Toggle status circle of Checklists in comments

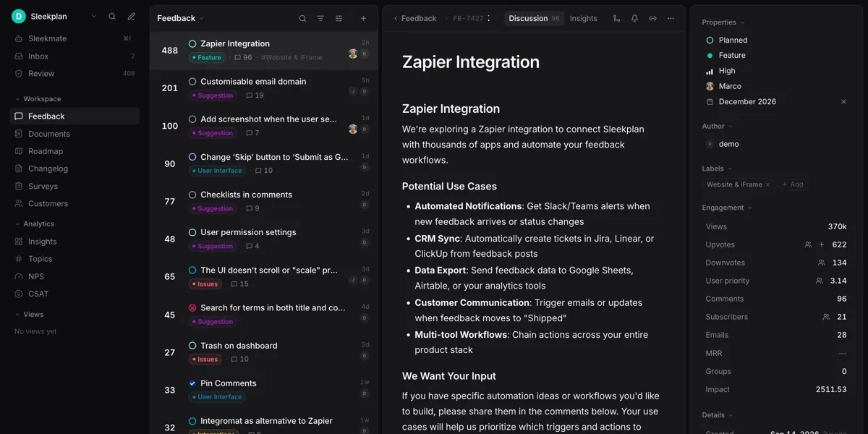(x=192, y=195)
